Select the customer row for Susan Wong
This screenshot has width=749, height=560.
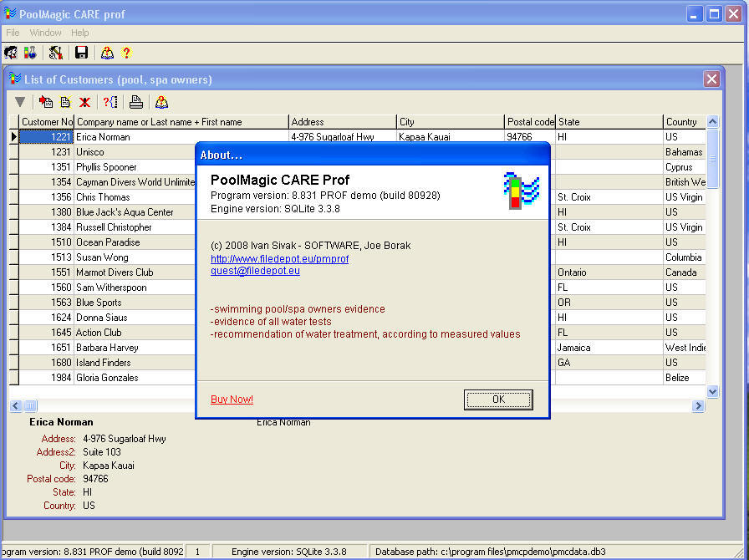point(103,257)
